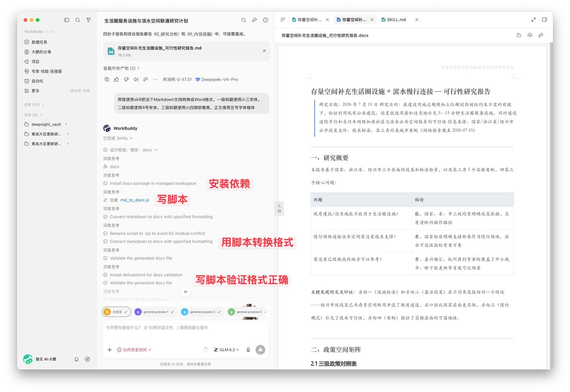The image size is (570, 392).
Task: Click the expand fullscreen icon in the document panel
Action: click(x=533, y=19)
